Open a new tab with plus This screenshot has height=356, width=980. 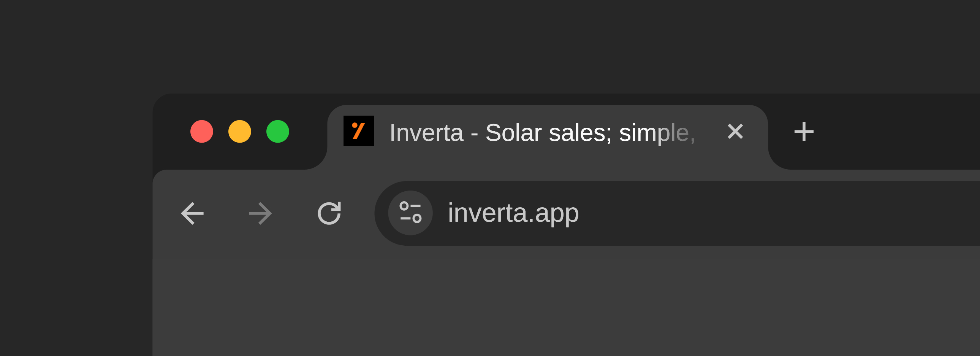click(x=804, y=132)
